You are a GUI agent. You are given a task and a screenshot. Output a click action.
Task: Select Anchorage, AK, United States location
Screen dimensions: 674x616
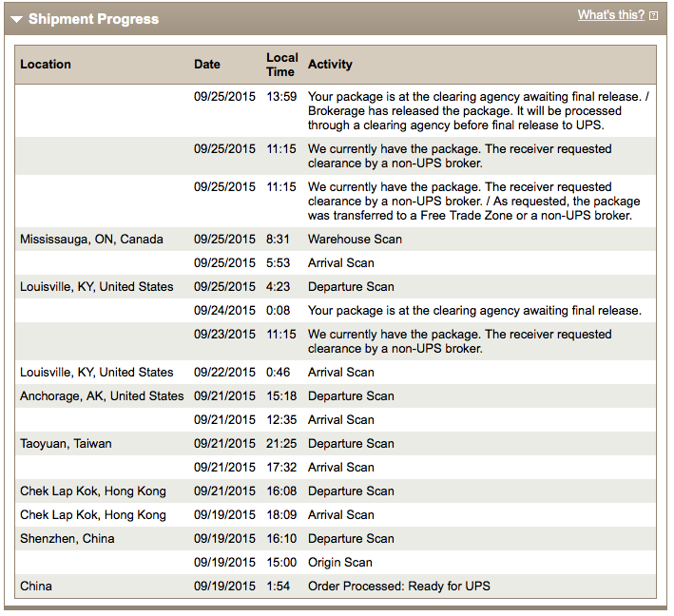[x=102, y=395]
